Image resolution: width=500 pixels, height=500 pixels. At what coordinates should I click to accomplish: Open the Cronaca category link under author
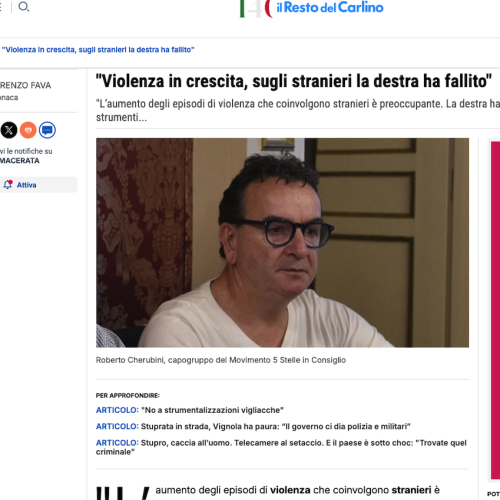[x=9, y=98]
